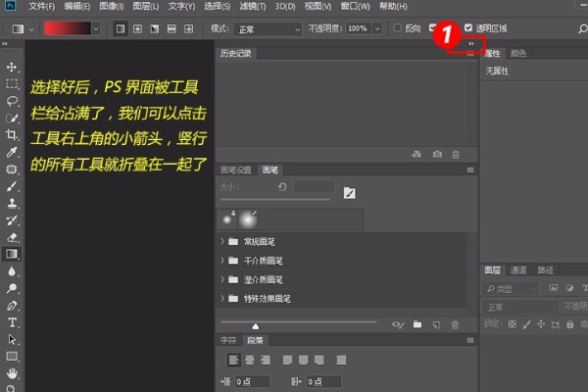Select the Pen tool
The height and width of the screenshot is (392, 588).
12,306
